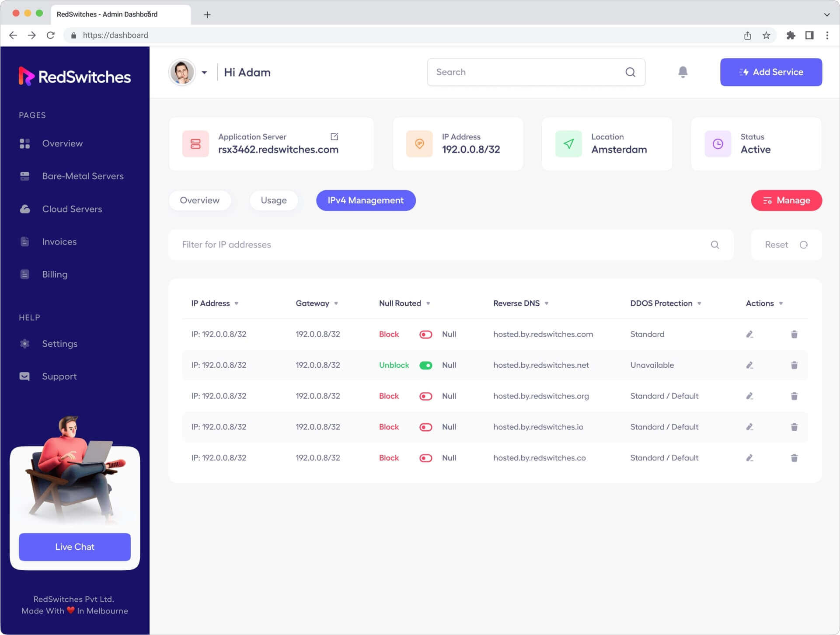Click the notification bell icon
The width and height of the screenshot is (840, 635).
pyautogui.click(x=683, y=72)
